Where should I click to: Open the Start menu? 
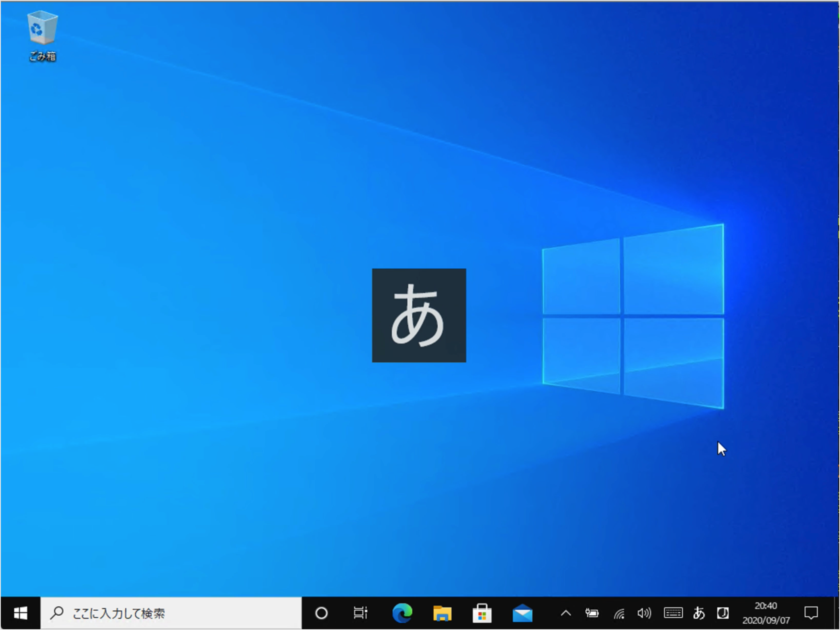[21, 613]
